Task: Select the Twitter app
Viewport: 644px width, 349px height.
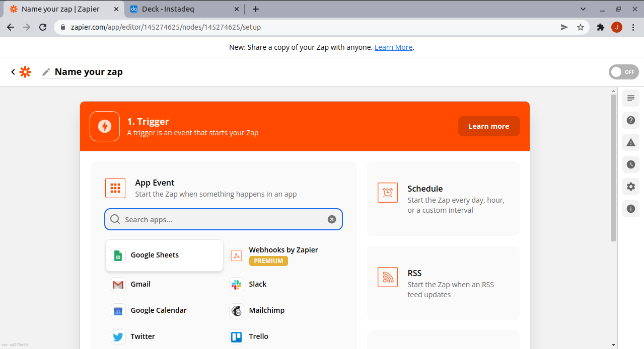Action: pos(164,337)
